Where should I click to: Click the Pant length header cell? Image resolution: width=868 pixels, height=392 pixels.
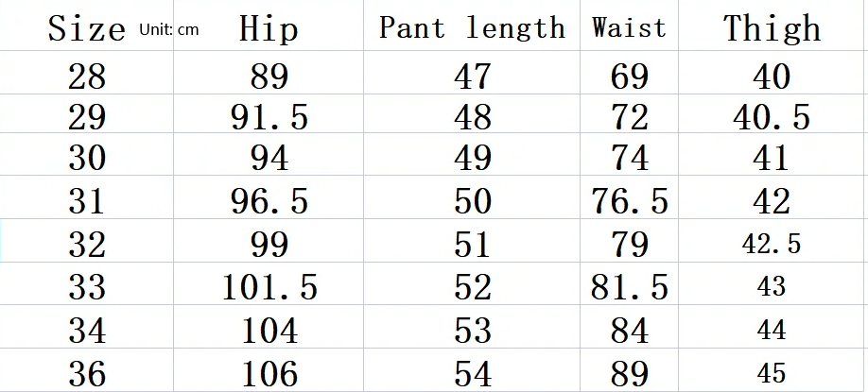[x=472, y=28]
